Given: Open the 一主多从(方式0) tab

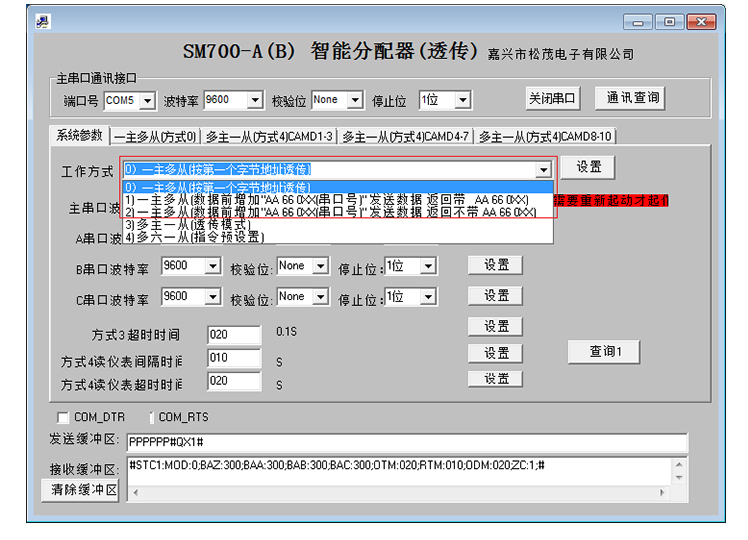Looking at the screenshot, I should click(155, 137).
